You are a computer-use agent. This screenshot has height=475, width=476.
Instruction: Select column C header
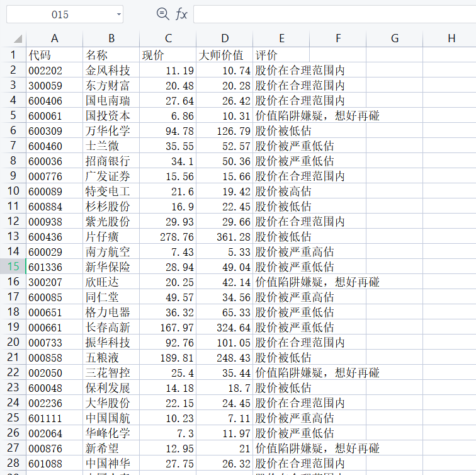tap(168, 38)
